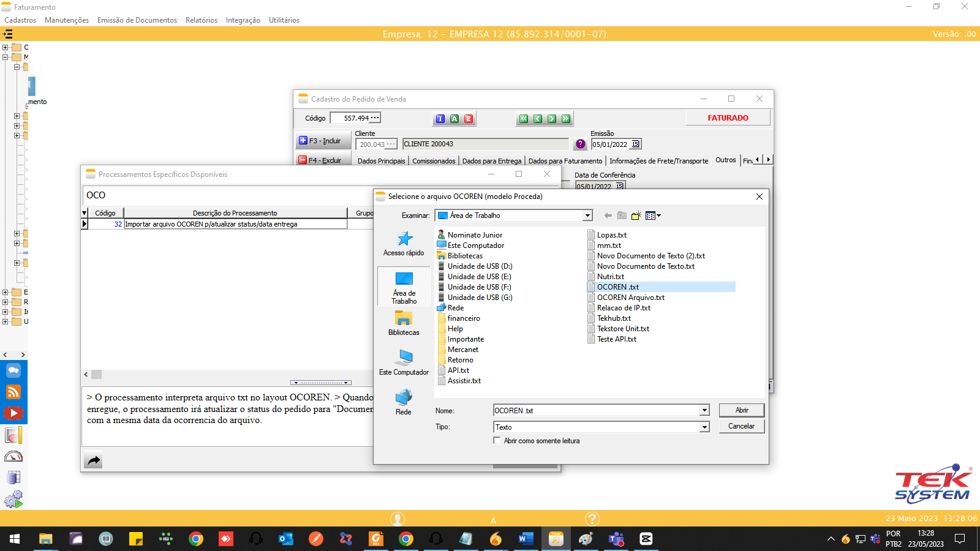This screenshot has height=551, width=980.
Task: Click the gauge dashboard icon in left sidebar
Action: tap(13, 457)
